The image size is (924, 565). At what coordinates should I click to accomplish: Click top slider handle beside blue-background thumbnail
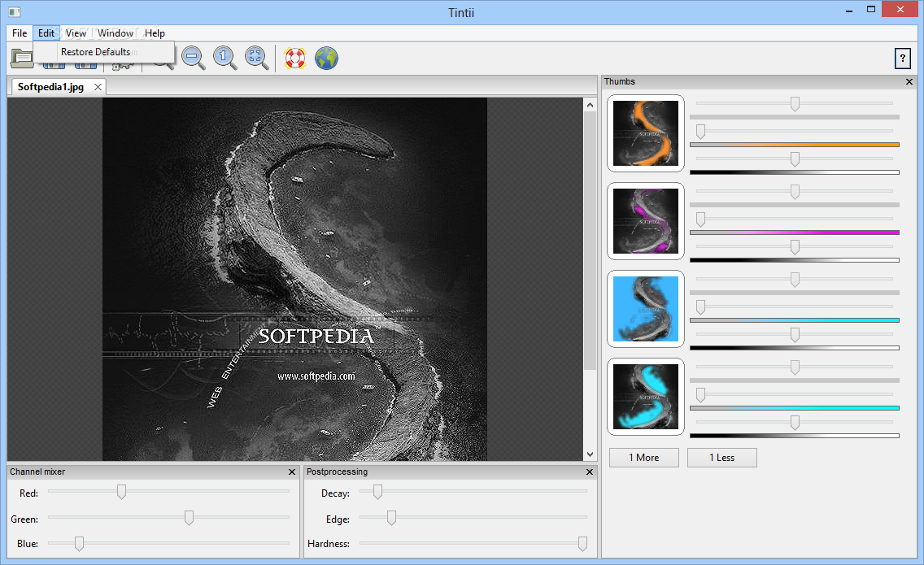795,280
